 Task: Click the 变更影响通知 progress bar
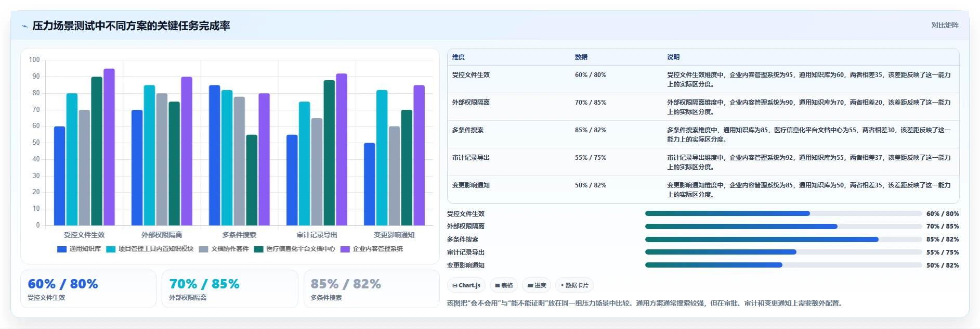click(x=783, y=265)
